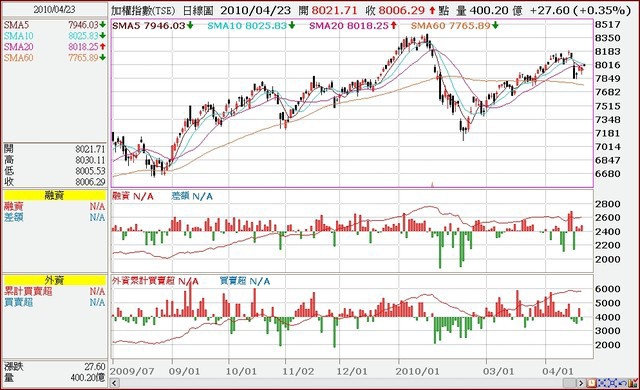Viewport: 640px width, 390px height.
Task: Click the zoom-out (expand arrows) chart icon
Action: (x=612, y=383)
